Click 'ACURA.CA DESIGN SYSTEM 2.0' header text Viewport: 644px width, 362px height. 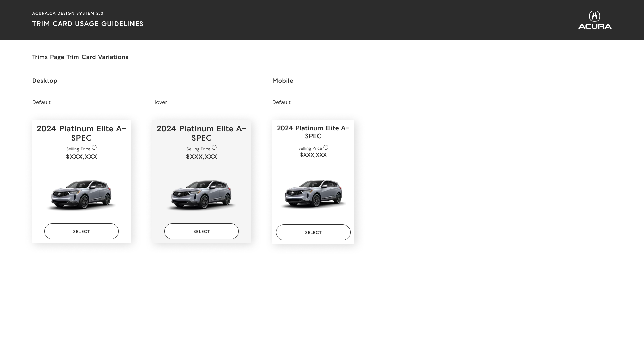[x=68, y=13]
